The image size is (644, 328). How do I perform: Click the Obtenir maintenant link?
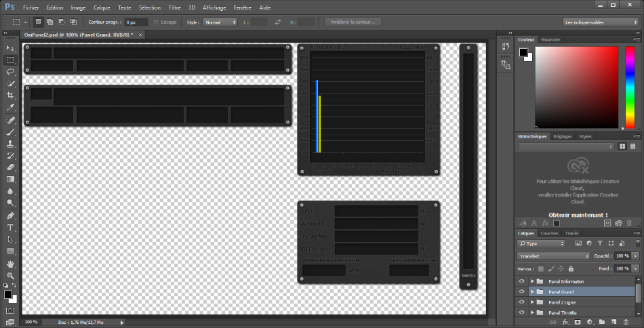coord(578,215)
